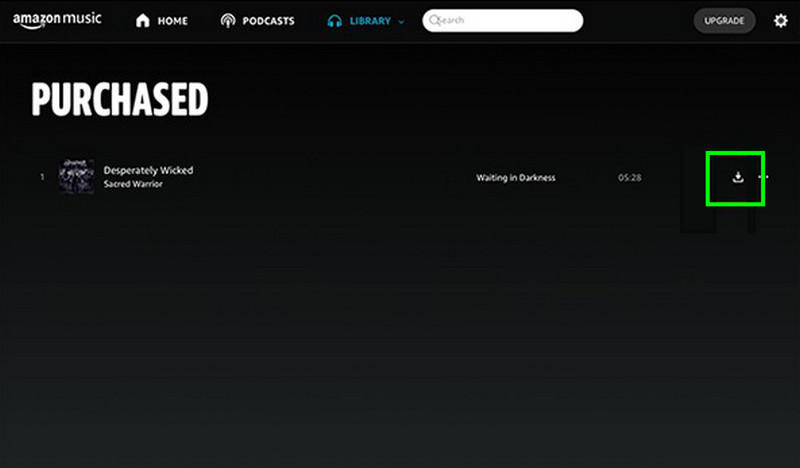The height and width of the screenshot is (468, 800).
Task: Click the 05:28 track duration
Action: [630, 178]
